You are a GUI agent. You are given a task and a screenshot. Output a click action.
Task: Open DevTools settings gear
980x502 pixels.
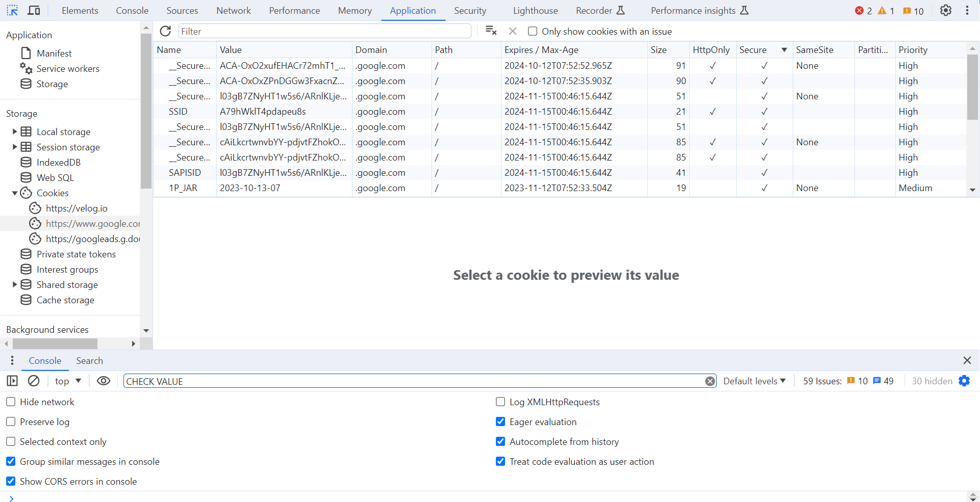click(946, 10)
